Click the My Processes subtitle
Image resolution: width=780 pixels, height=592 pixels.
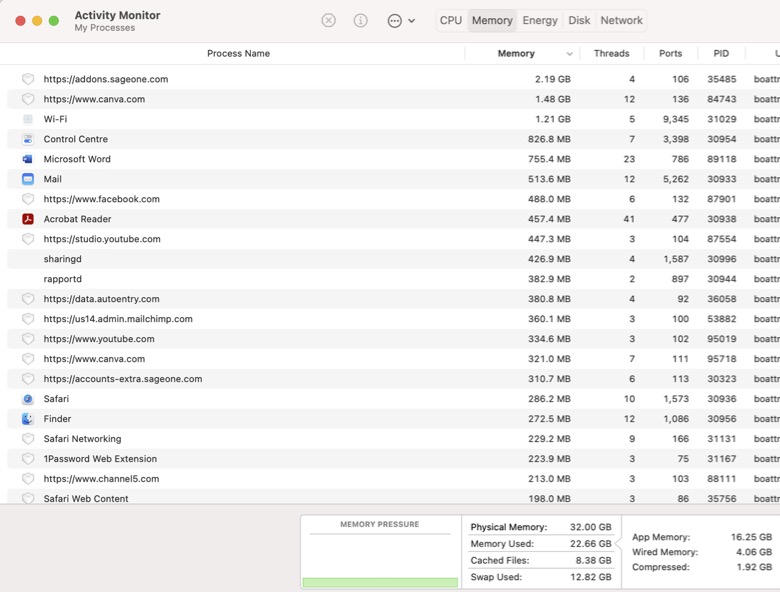point(104,28)
